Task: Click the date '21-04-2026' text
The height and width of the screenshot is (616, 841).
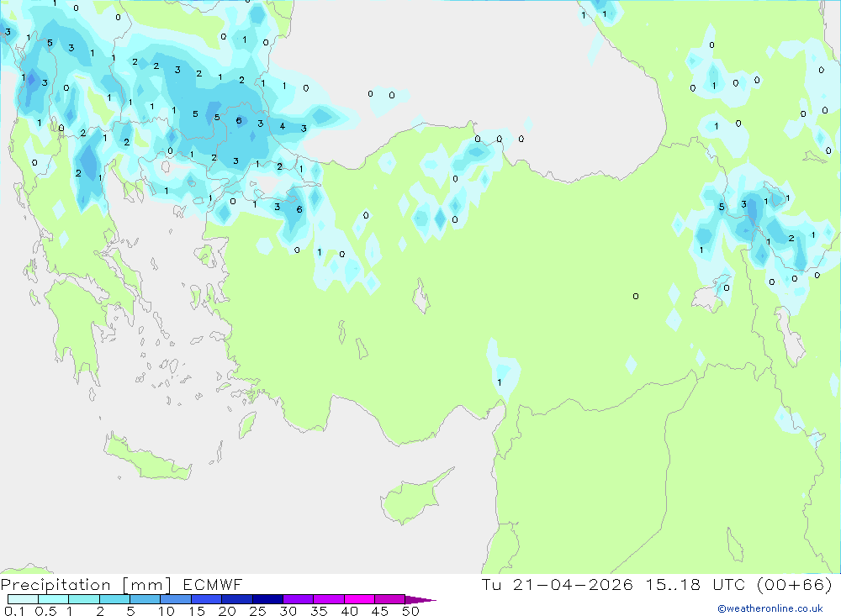Action: (x=573, y=584)
